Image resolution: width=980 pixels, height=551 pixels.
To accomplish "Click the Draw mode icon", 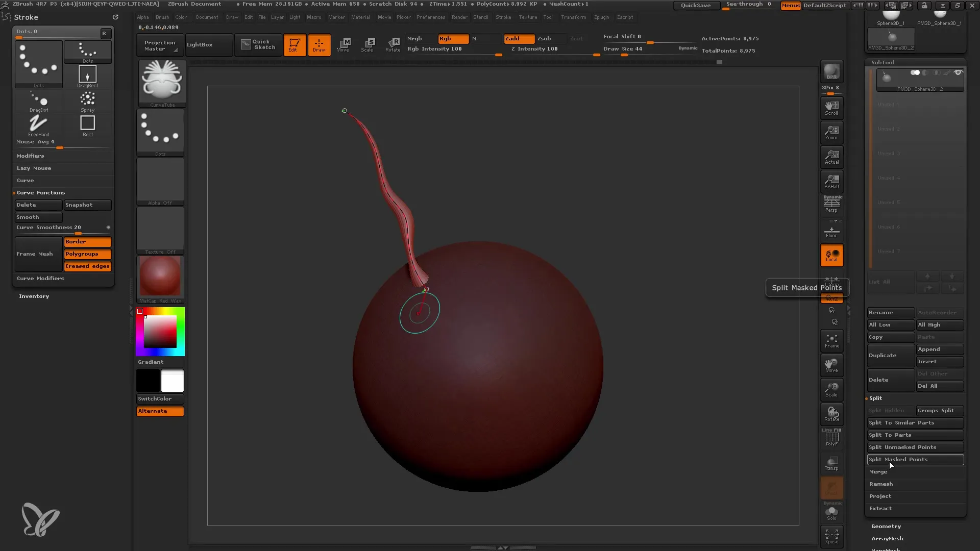I will (x=319, y=44).
